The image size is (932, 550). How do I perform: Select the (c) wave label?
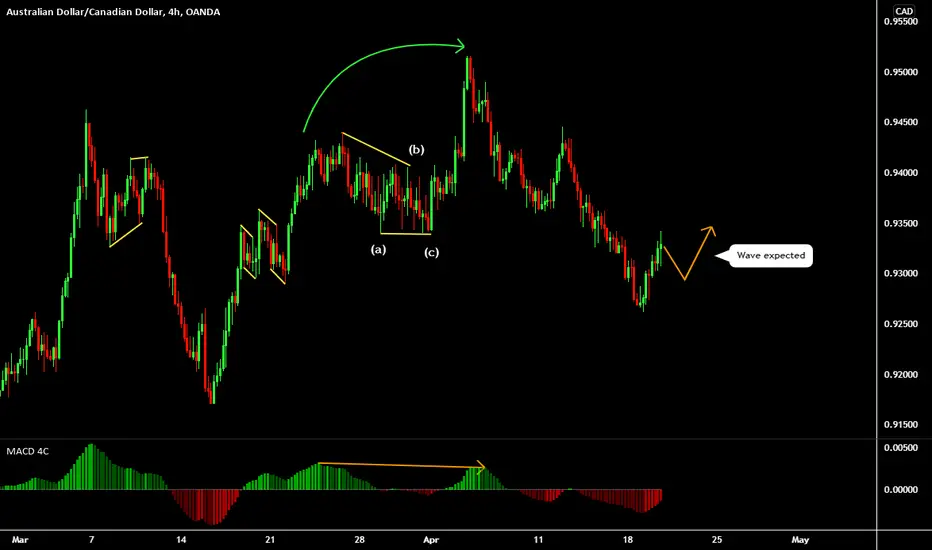(432, 253)
